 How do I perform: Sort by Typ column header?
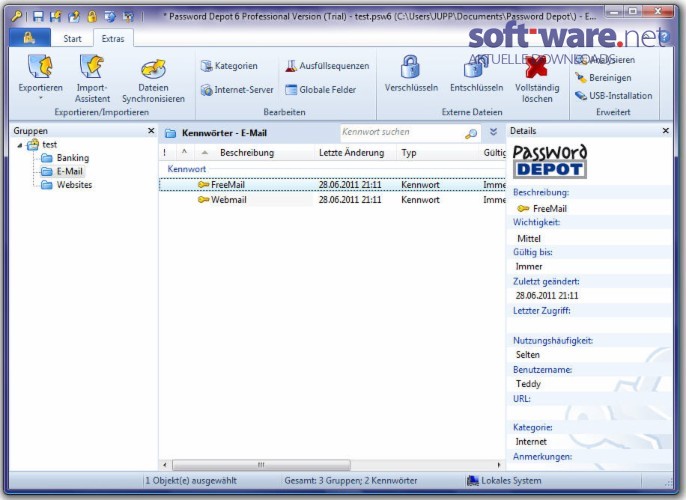coord(409,153)
